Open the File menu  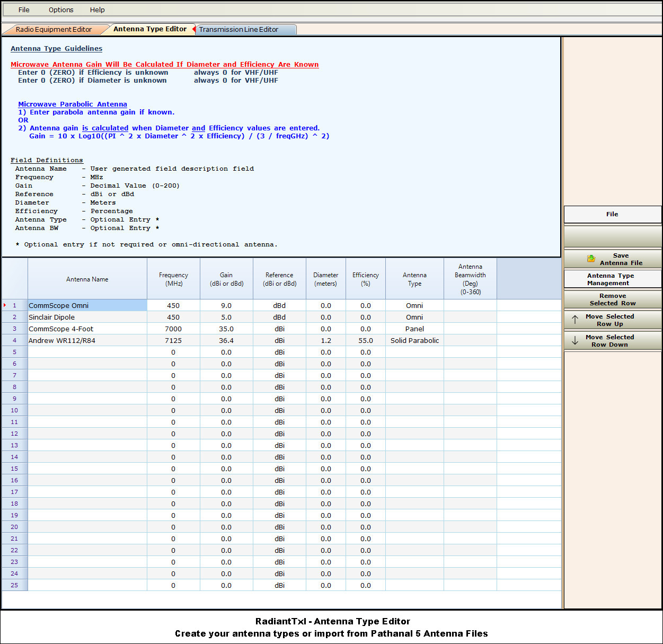(x=24, y=10)
